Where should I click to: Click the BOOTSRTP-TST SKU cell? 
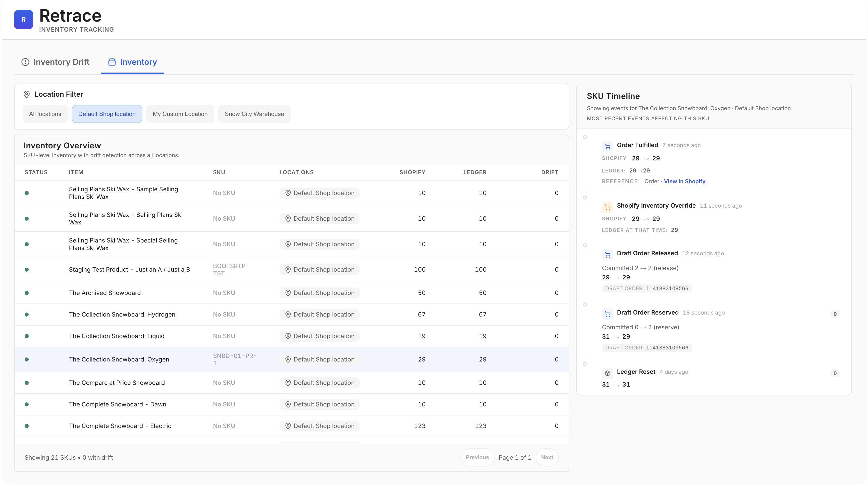pos(231,269)
